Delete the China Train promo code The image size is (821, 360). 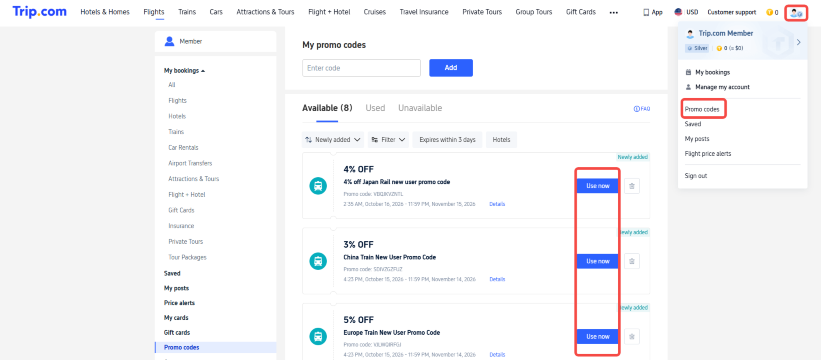pos(632,261)
